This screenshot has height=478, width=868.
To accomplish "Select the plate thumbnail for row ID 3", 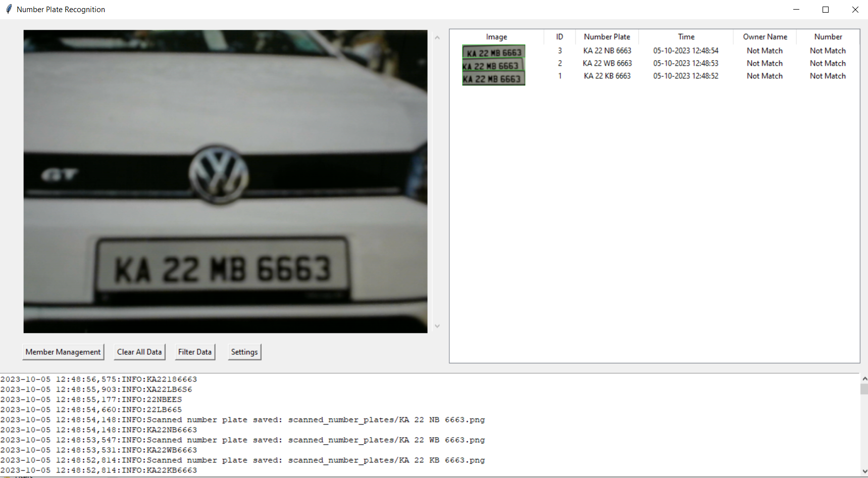I will pos(494,52).
